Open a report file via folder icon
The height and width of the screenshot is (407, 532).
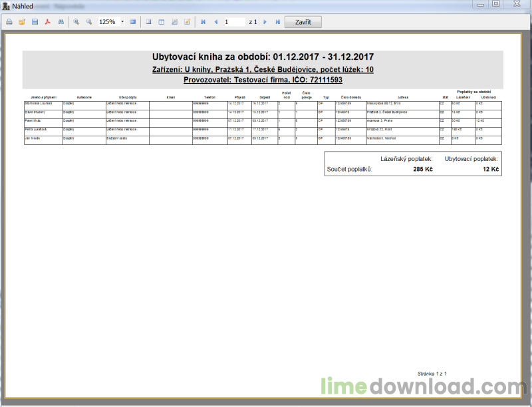click(x=22, y=22)
